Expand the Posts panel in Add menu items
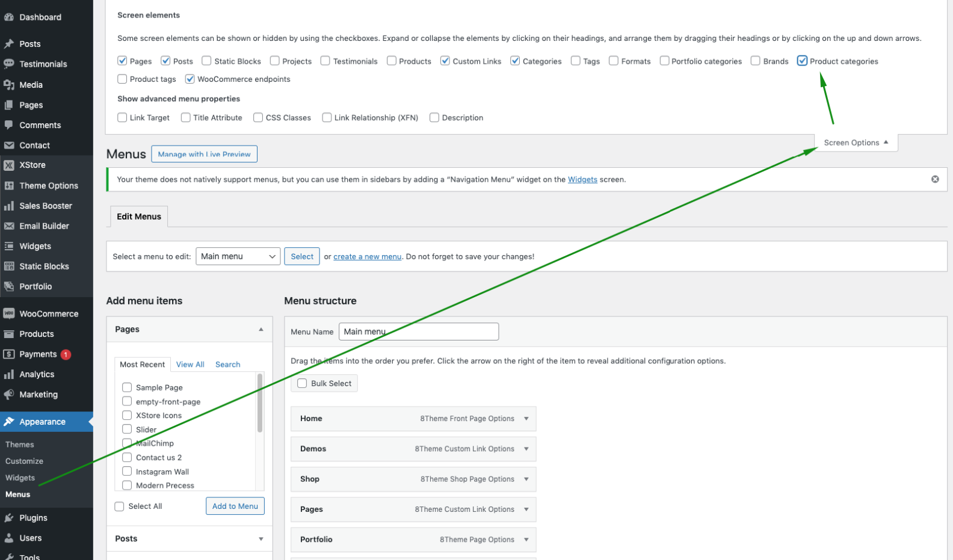Image resolution: width=953 pixels, height=560 pixels. tap(261, 539)
